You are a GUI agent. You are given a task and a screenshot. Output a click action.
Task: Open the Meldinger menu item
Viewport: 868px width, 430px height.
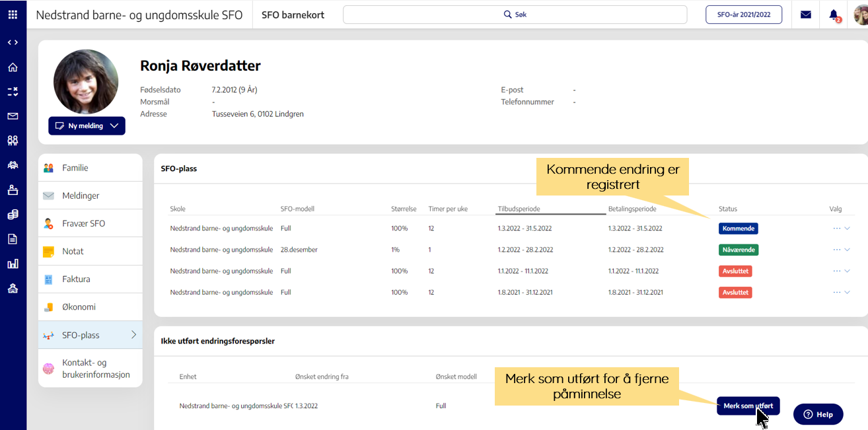90,196
